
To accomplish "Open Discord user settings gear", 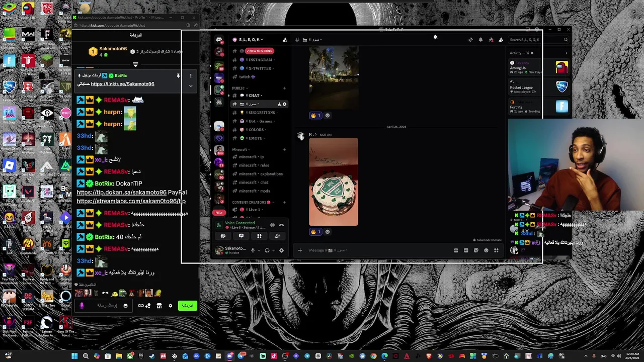I will pyautogui.click(x=281, y=250).
